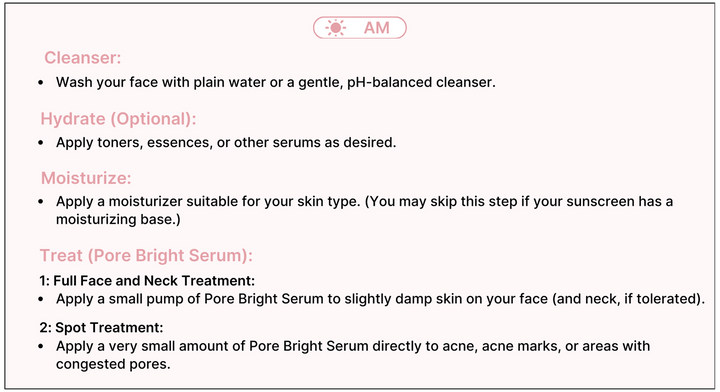Click the bullet before Wash your face
The width and height of the screenshot is (720, 392).
click(41, 83)
